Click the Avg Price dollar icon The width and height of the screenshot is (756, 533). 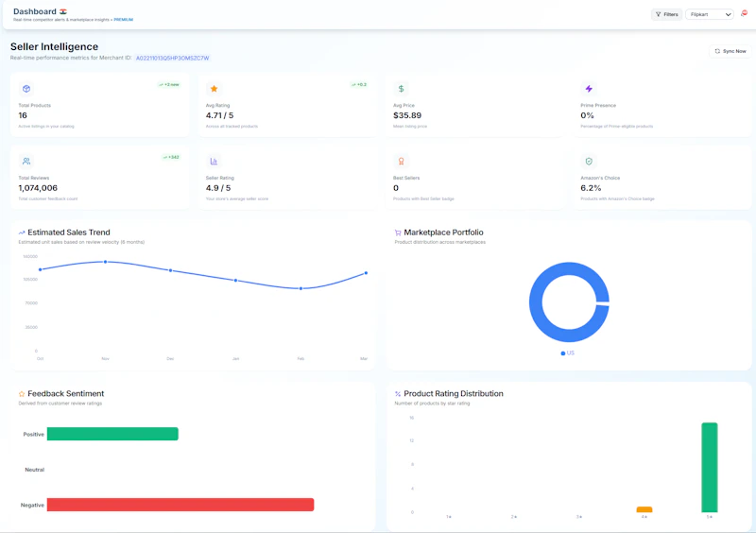tap(401, 89)
